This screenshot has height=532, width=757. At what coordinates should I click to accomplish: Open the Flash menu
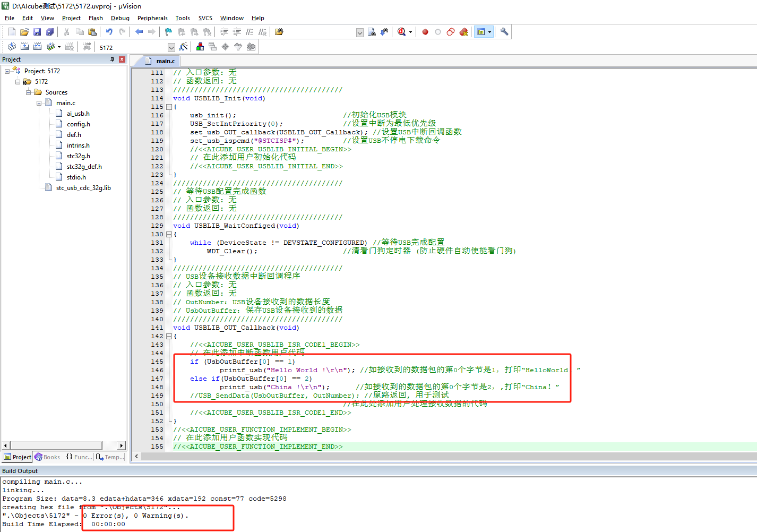click(x=96, y=18)
